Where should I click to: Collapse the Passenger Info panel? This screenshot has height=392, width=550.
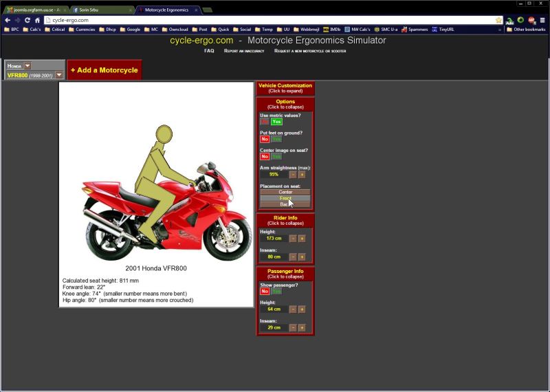285,274
